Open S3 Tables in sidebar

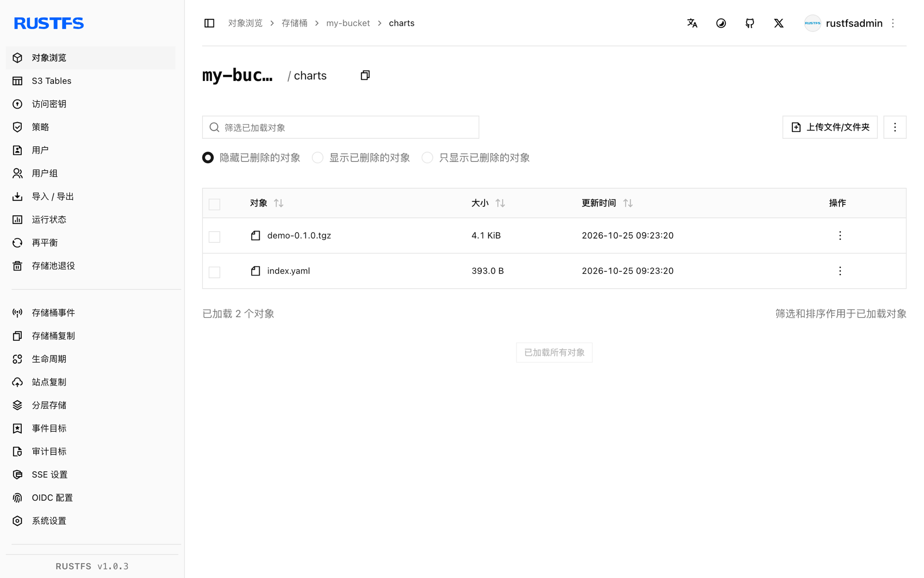click(x=91, y=81)
